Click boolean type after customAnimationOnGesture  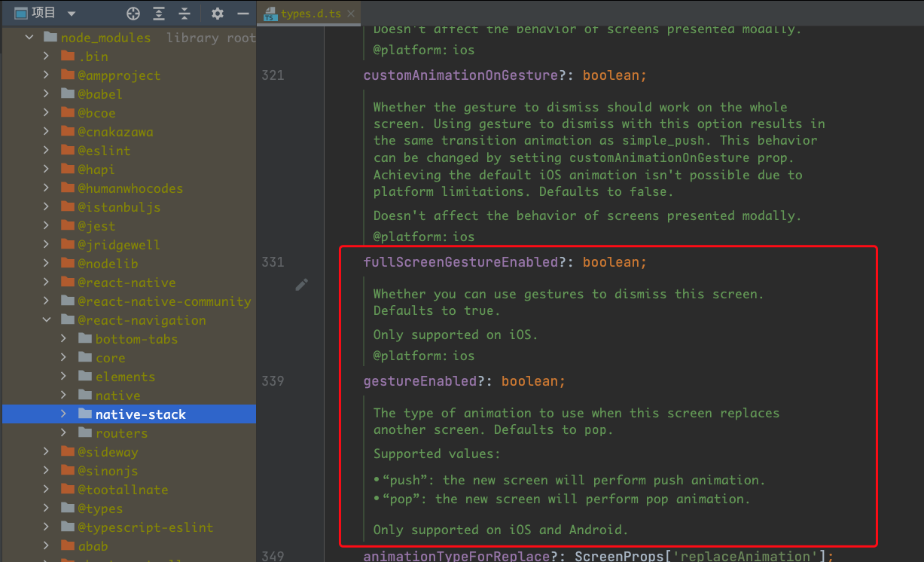pyautogui.click(x=611, y=75)
